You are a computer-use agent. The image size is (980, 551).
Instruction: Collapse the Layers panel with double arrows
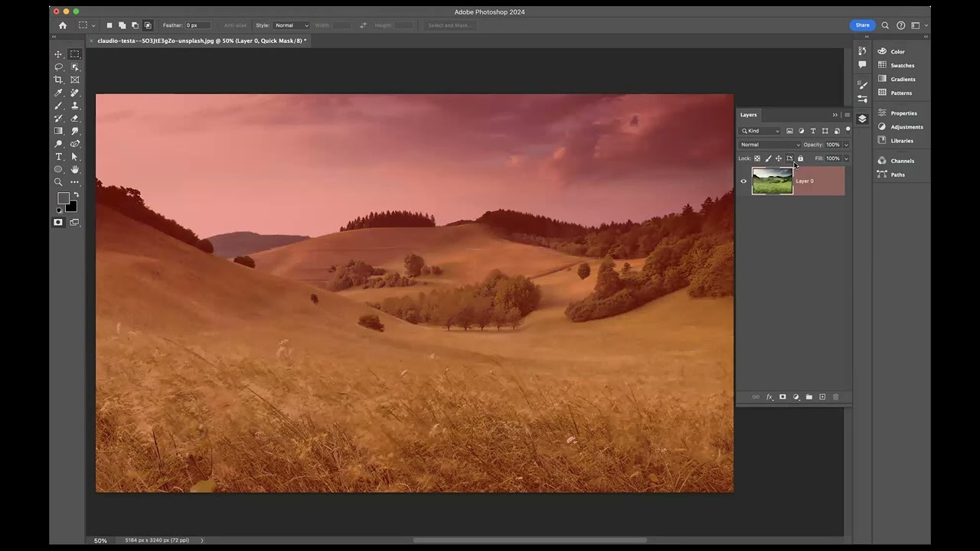[835, 115]
